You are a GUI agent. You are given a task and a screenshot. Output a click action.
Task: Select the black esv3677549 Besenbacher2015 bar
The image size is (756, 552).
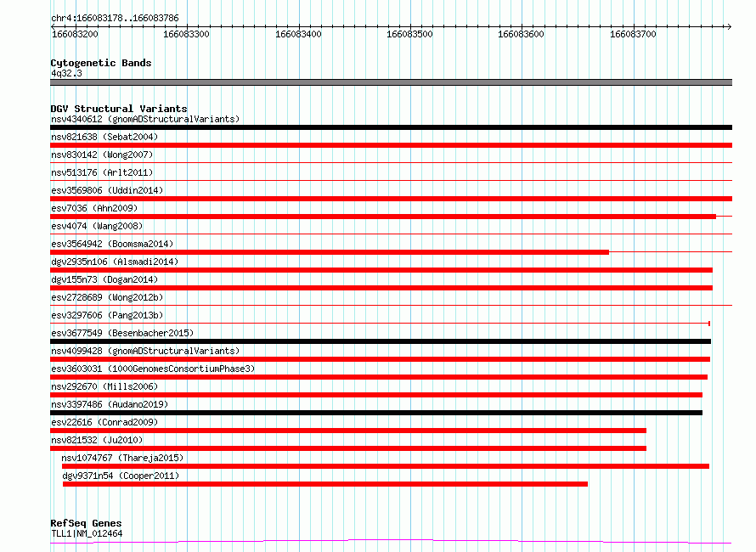(381, 341)
